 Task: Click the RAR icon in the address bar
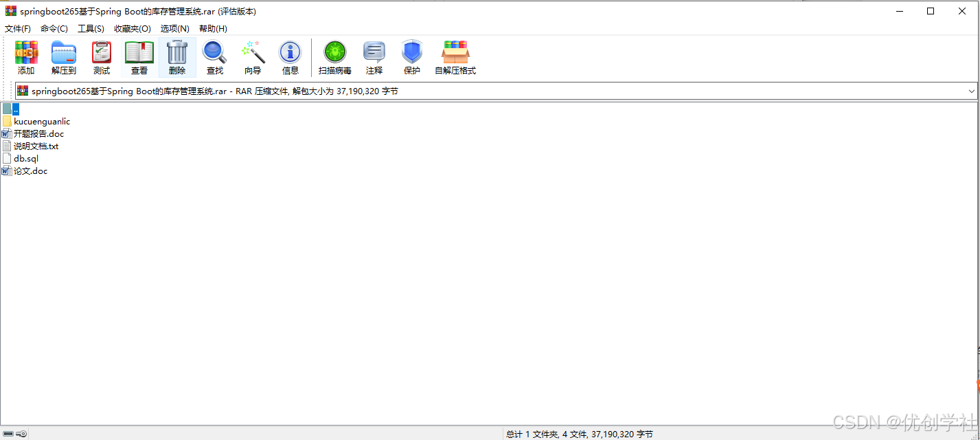pos(23,91)
